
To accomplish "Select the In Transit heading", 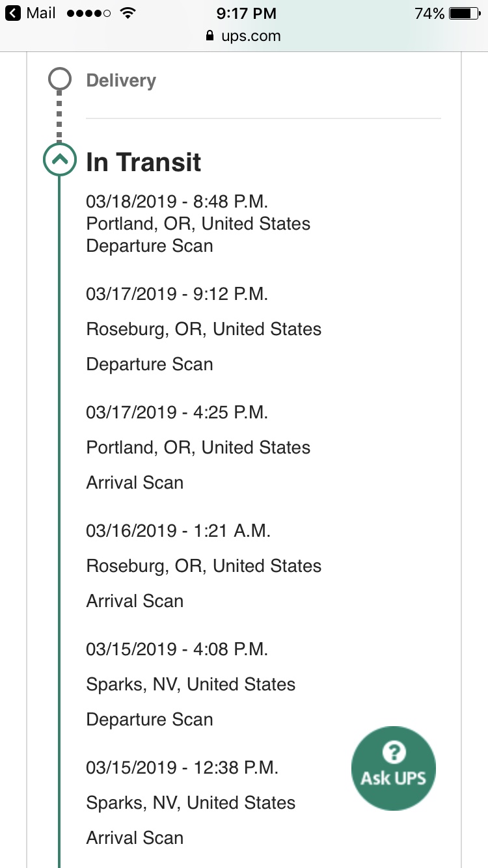I will click(144, 162).
